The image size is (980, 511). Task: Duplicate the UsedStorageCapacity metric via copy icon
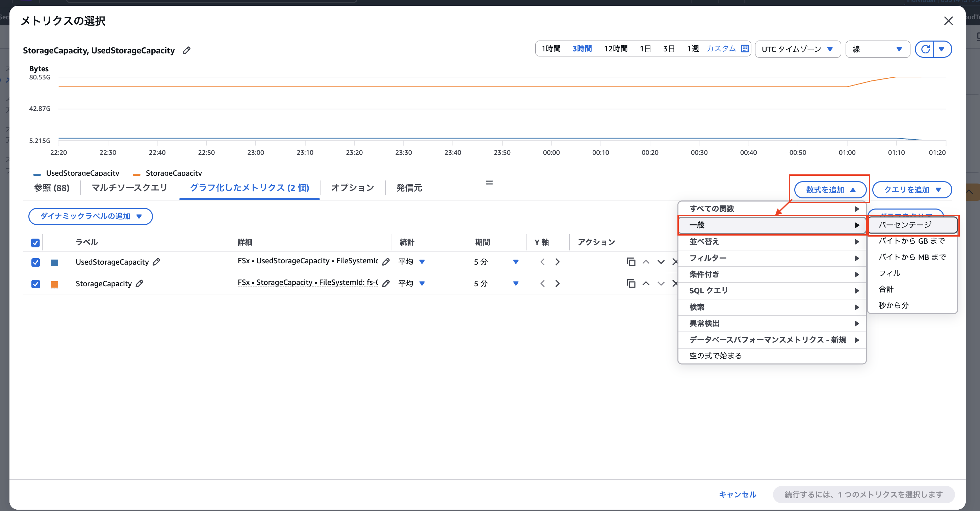coord(631,262)
